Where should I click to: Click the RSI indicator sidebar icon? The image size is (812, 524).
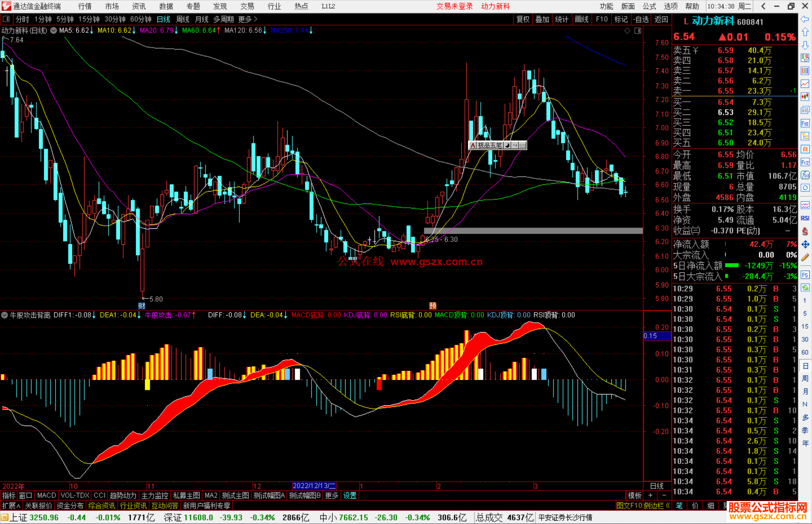(x=805, y=218)
